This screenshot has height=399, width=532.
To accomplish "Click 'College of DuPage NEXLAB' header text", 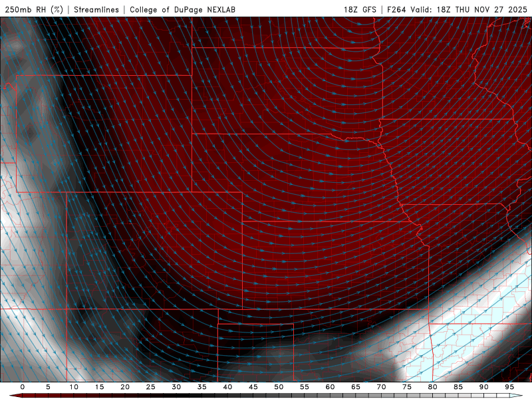I will pos(182,9).
